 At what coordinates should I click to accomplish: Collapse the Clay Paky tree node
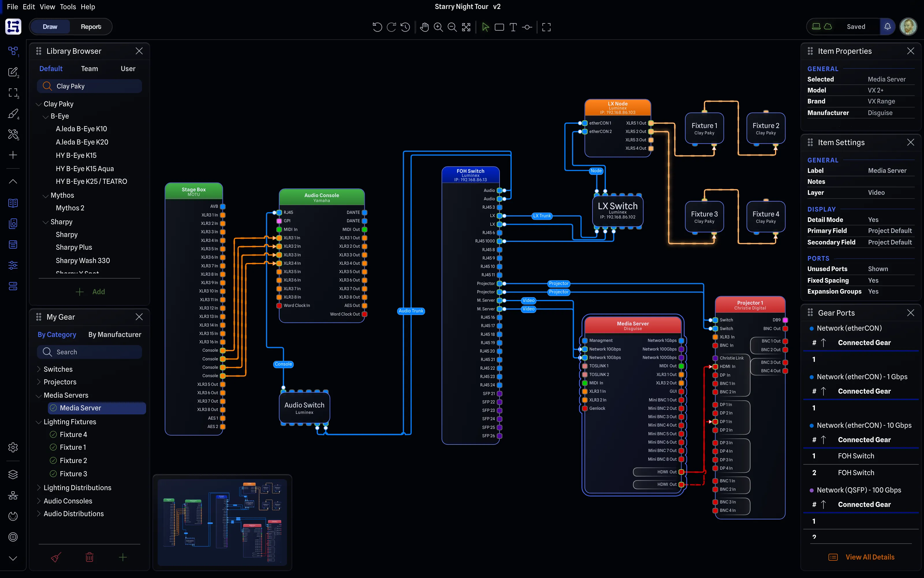(x=39, y=104)
